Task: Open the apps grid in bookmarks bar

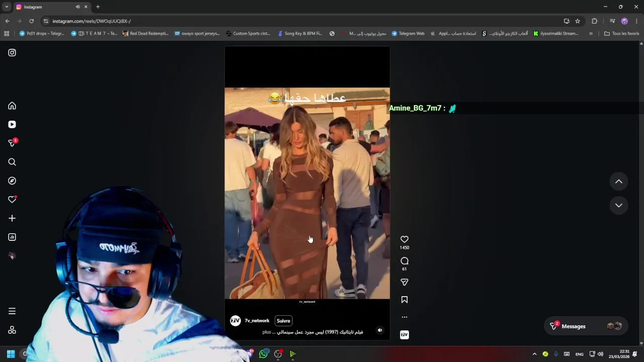Action: [7, 34]
